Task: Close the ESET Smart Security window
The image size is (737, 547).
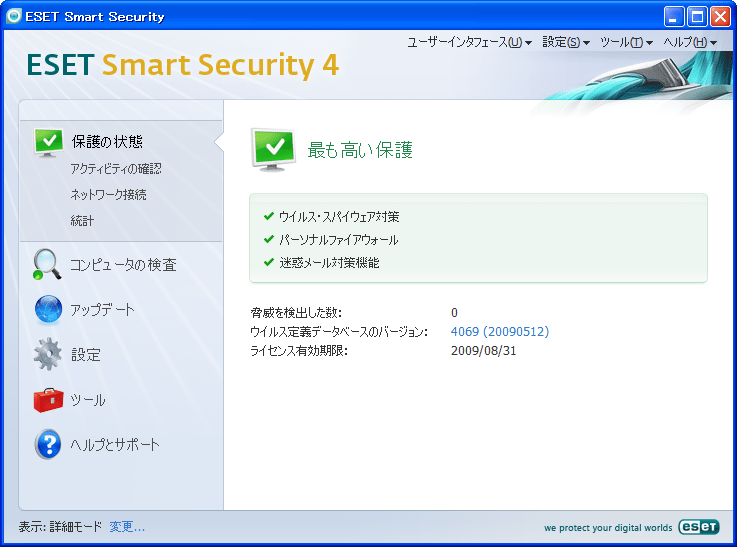Action: coord(721,17)
